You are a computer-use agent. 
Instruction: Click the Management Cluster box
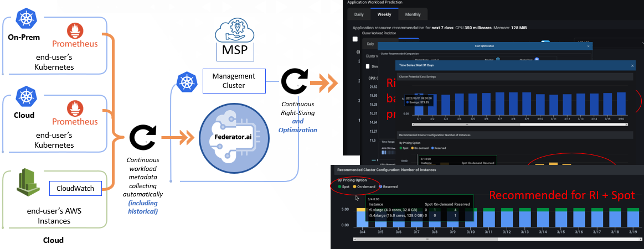[x=234, y=80]
